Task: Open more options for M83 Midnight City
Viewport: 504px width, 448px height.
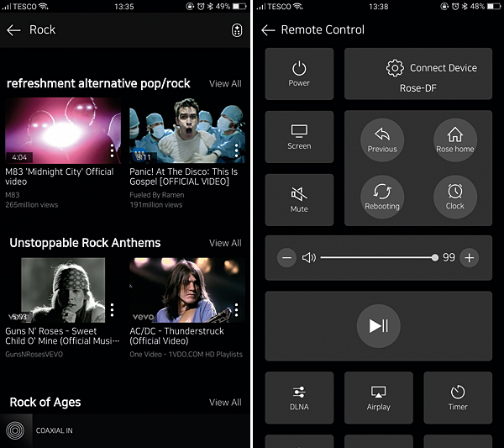Action: click(x=112, y=150)
